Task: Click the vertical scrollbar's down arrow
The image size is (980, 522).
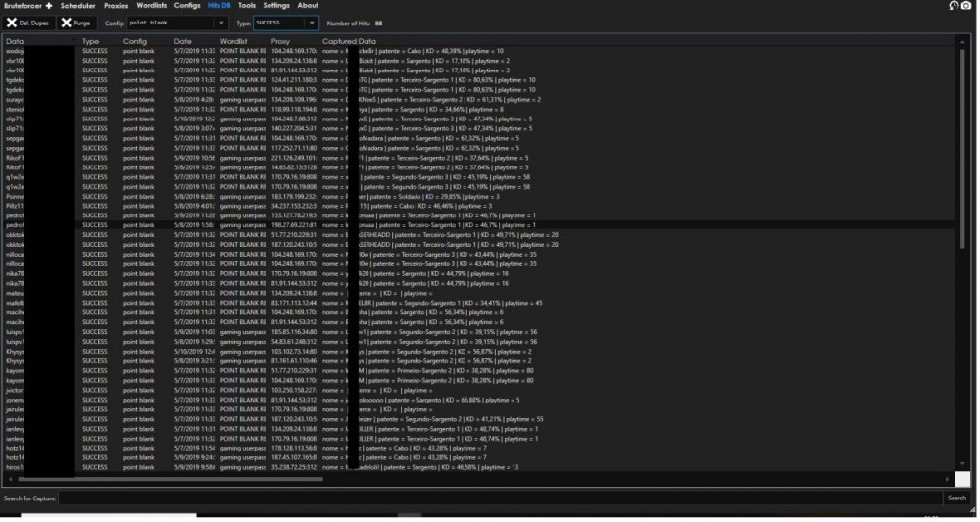Action: (x=962, y=464)
